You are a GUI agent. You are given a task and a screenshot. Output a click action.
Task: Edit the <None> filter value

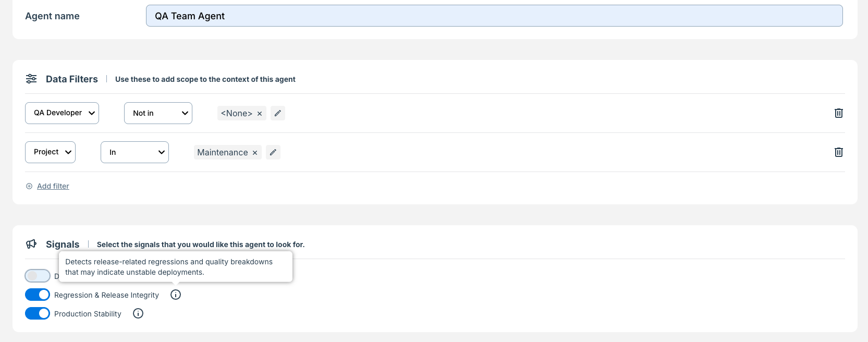coord(278,113)
